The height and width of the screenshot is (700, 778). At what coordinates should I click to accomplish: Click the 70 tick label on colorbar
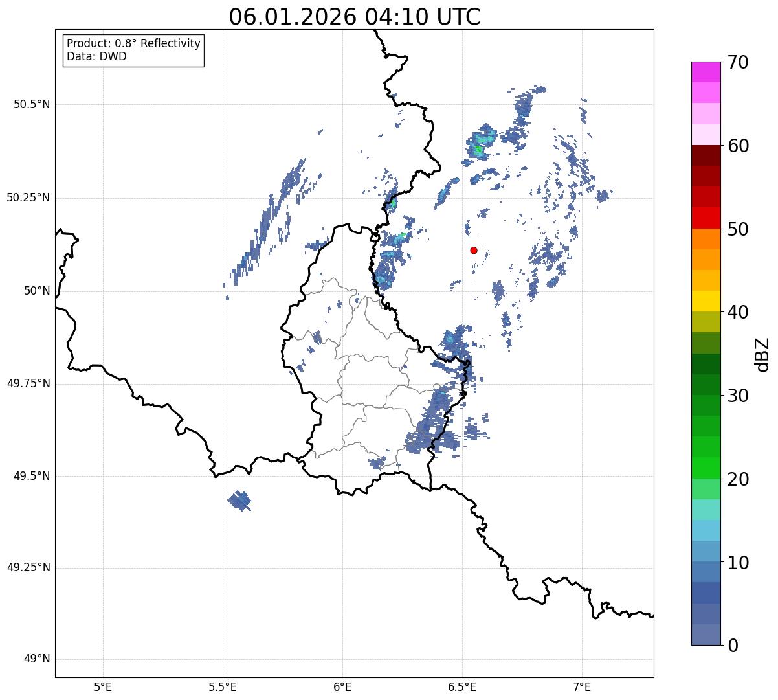click(738, 63)
